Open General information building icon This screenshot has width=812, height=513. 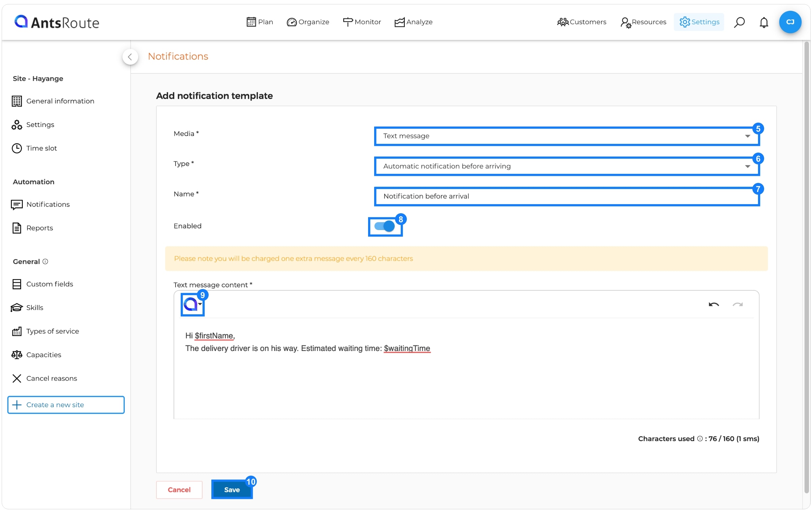[17, 101]
